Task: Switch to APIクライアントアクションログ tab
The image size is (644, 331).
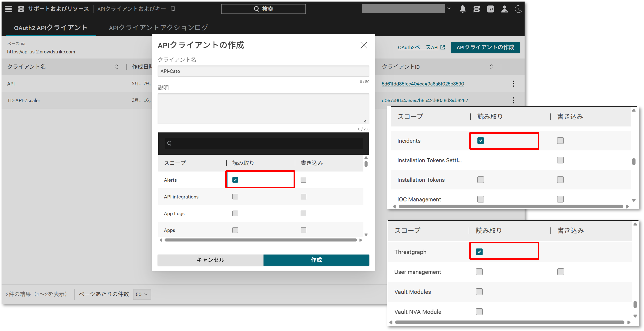Action: tap(158, 28)
